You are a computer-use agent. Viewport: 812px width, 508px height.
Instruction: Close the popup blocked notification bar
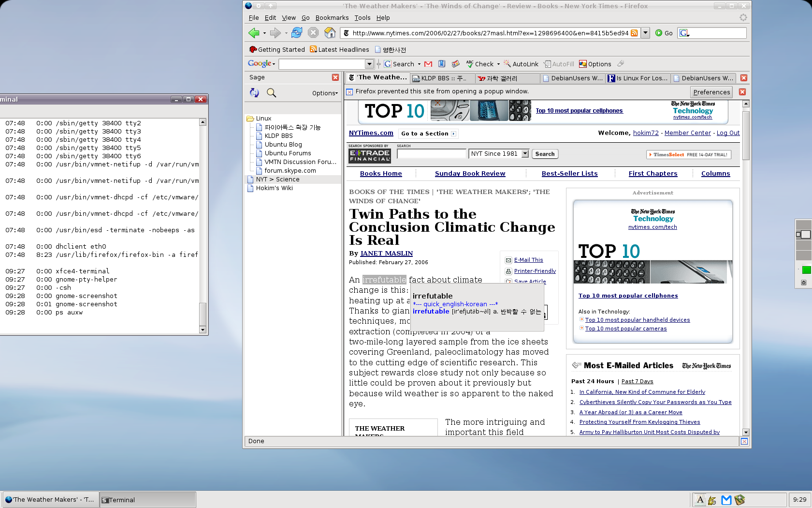[x=742, y=92]
